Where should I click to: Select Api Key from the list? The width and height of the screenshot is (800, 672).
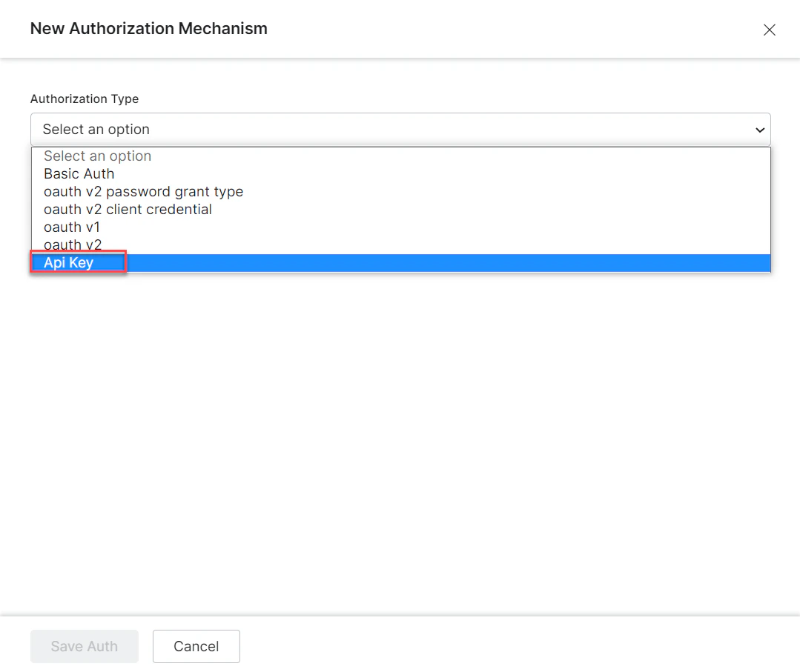68,262
